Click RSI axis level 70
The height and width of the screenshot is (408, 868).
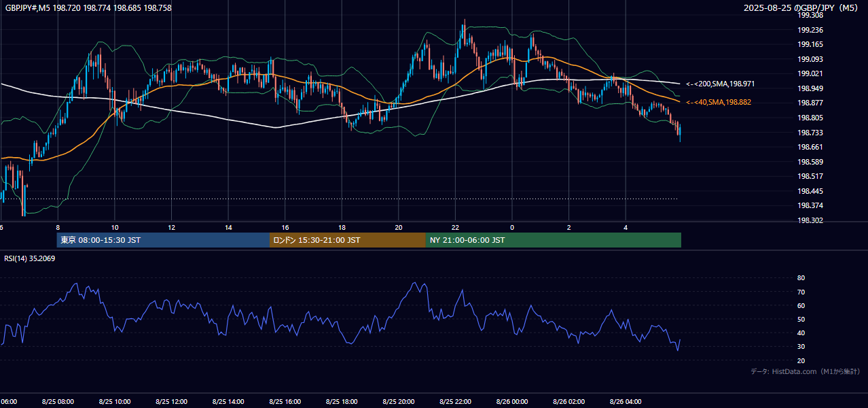point(801,292)
